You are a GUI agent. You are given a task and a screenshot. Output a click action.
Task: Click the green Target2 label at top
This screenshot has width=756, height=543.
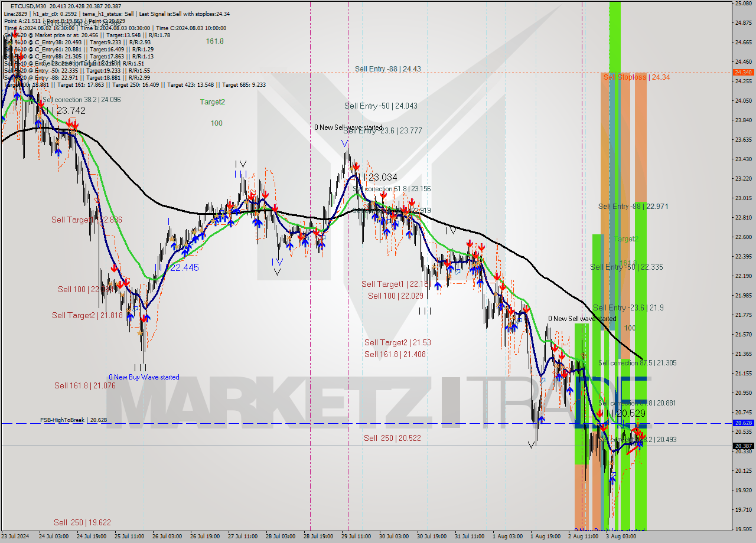click(212, 102)
